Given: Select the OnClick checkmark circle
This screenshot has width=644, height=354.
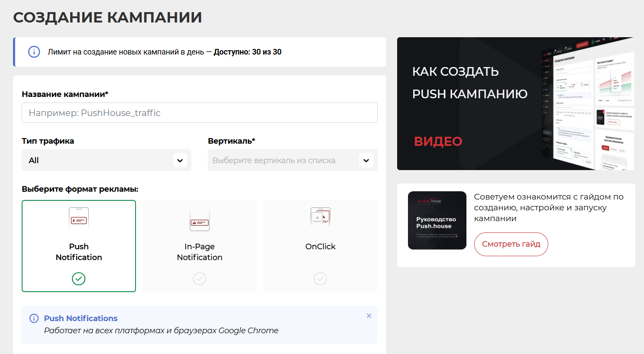Looking at the screenshot, I should [x=320, y=279].
